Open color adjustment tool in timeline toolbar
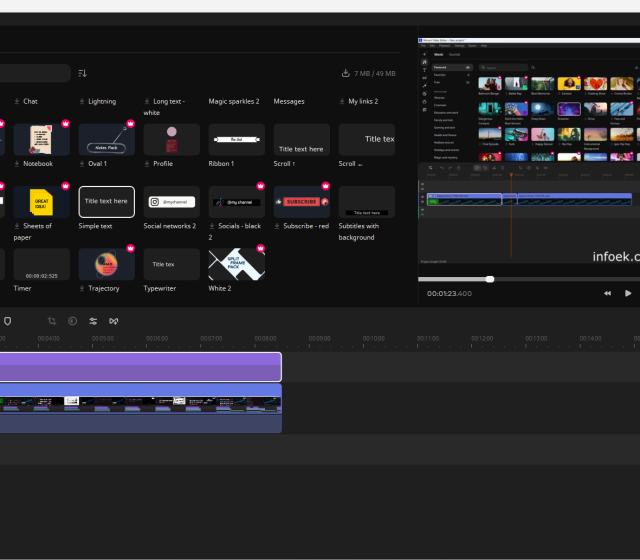The height and width of the screenshot is (560, 640). (x=72, y=321)
